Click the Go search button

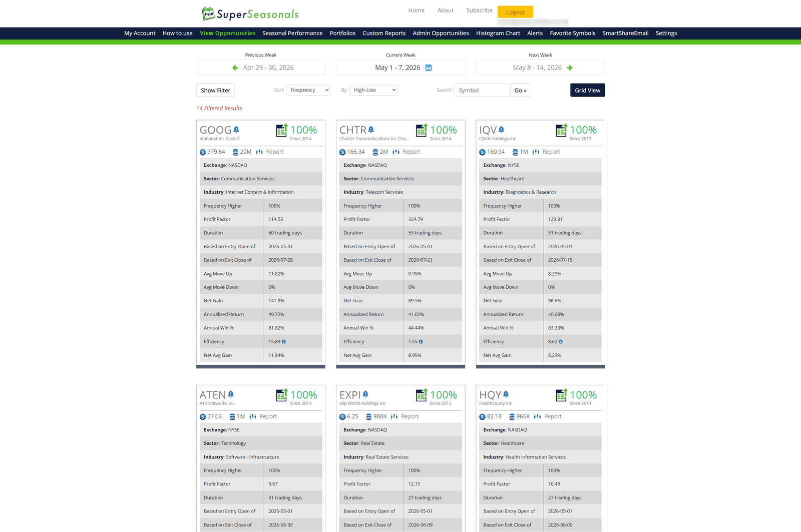coord(520,90)
